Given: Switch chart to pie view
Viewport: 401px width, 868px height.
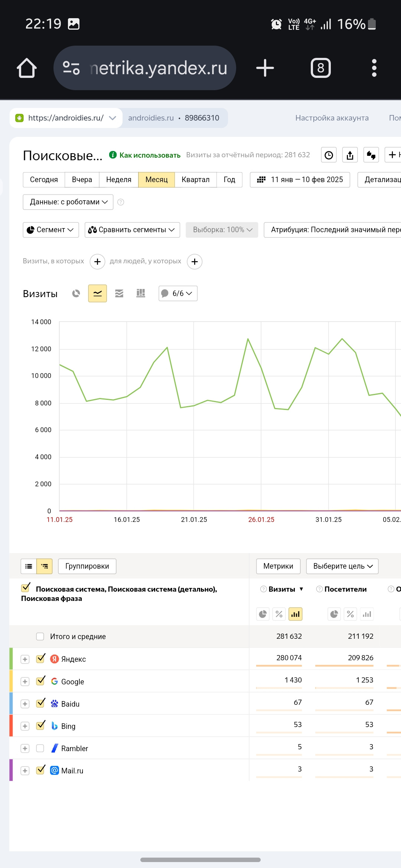Looking at the screenshot, I should tap(76, 293).
